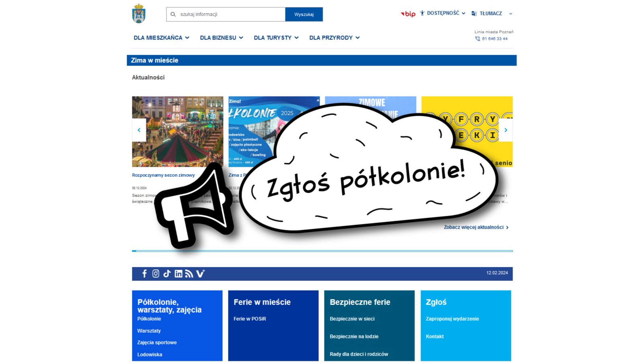Expand the Dla turysty menu

(276, 38)
